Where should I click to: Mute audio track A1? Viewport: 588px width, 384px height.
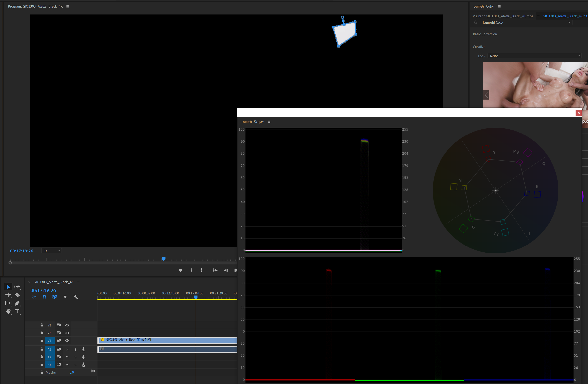tap(67, 349)
